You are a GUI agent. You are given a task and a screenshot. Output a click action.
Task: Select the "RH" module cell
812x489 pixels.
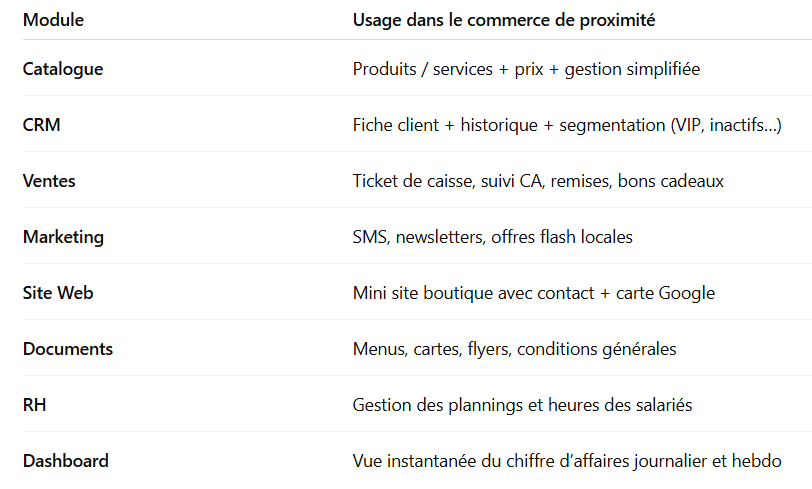click(34, 405)
